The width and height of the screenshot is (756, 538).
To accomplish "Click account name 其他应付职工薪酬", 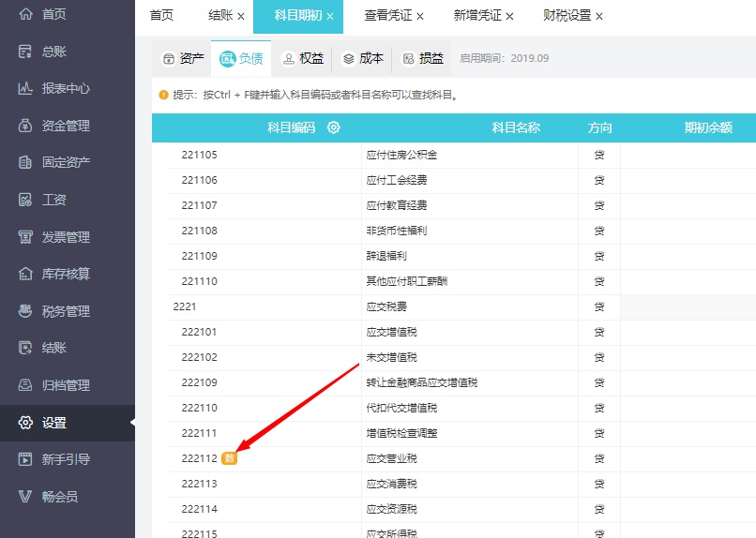I will point(406,281).
